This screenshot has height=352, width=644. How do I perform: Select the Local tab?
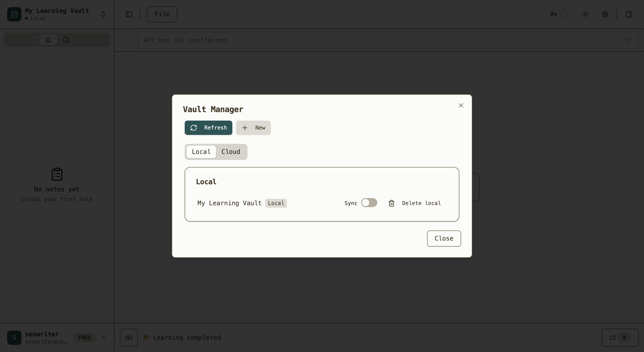click(x=201, y=152)
